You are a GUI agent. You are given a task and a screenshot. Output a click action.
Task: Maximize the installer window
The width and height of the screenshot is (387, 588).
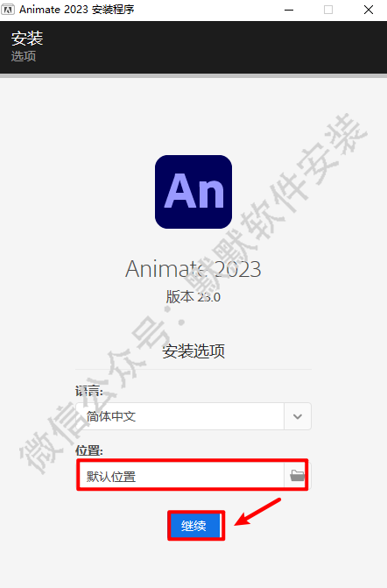coord(328,10)
